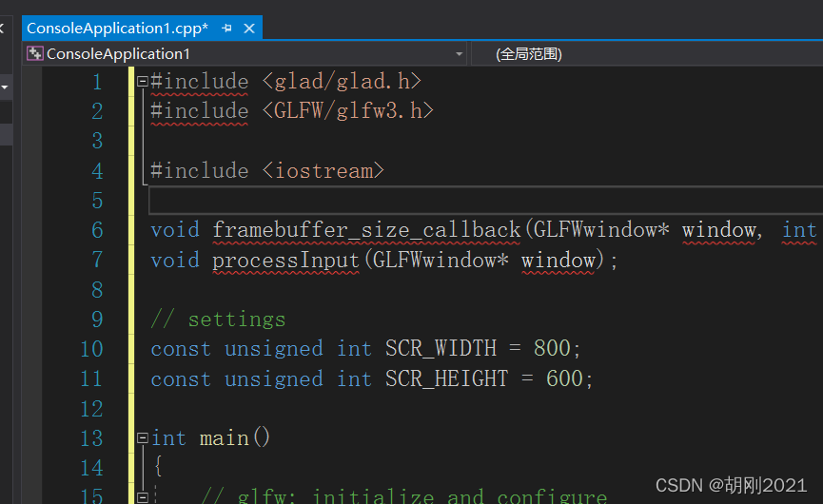Click the value 600
This screenshot has width=823, height=504.
[564, 378]
